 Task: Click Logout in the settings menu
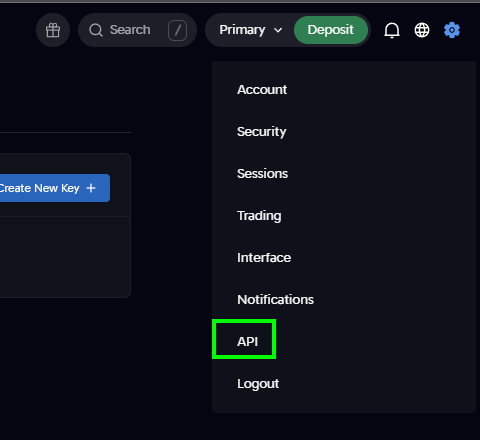point(258,384)
